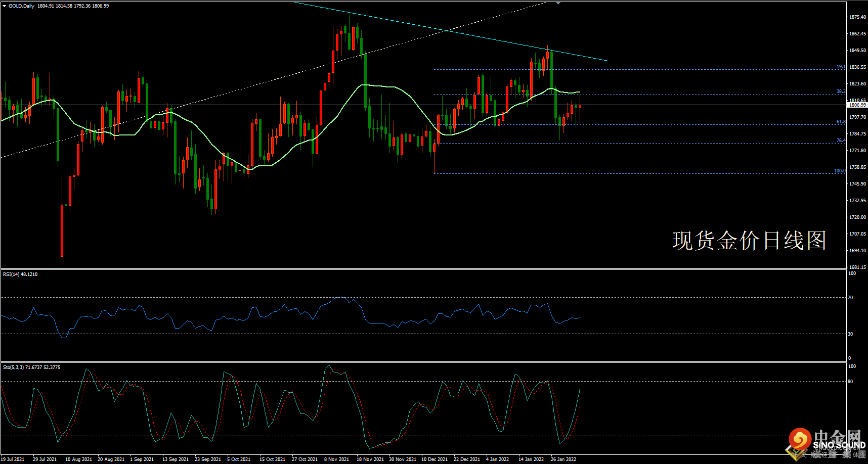The height and width of the screenshot is (464, 868).
Task: Click the GOLD,Daily chart title text
Action: tap(22, 6)
